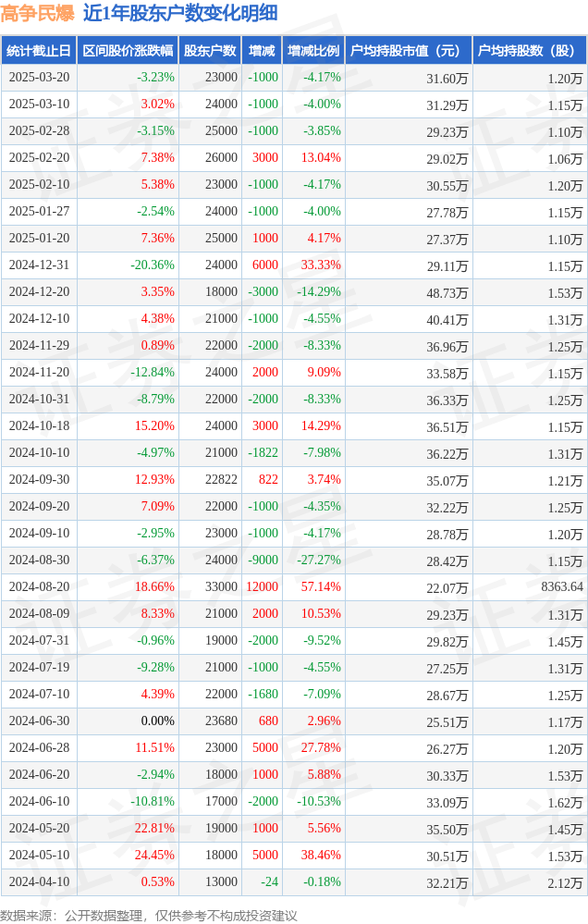
Task: Select the 2.12万 shares-per-holder cell
Action: click(x=565, y=882)
